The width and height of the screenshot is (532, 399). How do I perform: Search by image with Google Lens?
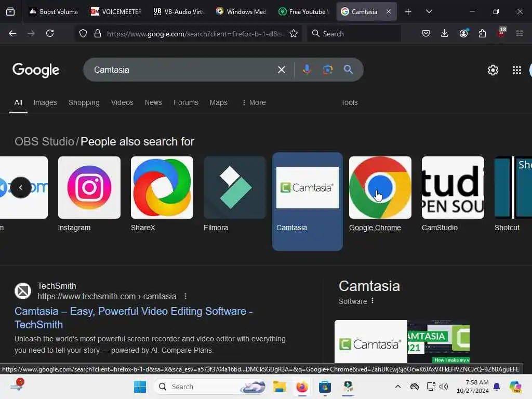tap(327, 70)
